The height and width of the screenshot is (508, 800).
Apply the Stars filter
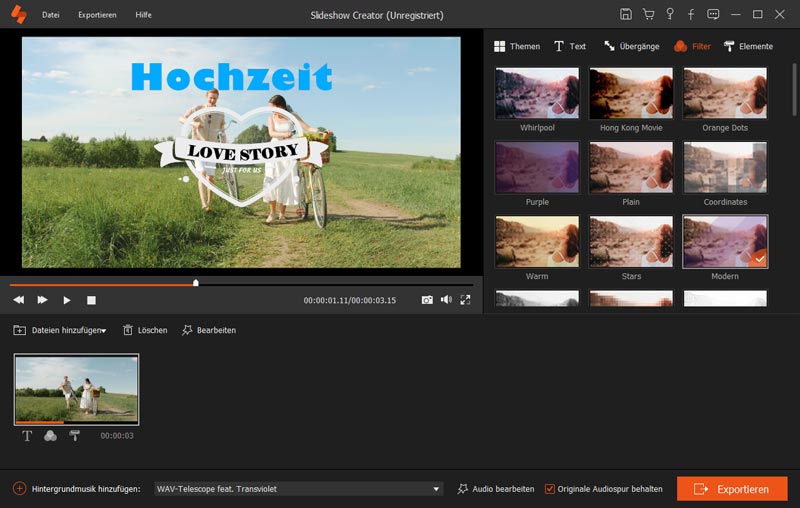tap(631, 242)
